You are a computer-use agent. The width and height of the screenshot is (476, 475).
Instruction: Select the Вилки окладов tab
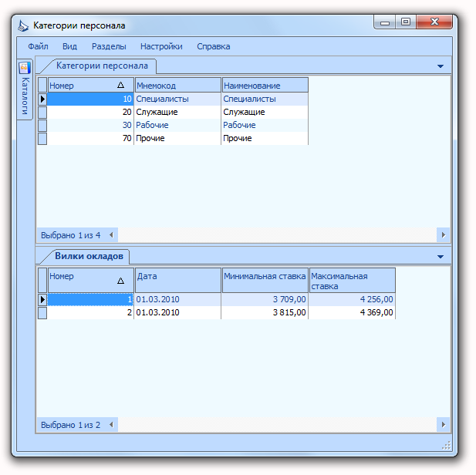point(89,256)
